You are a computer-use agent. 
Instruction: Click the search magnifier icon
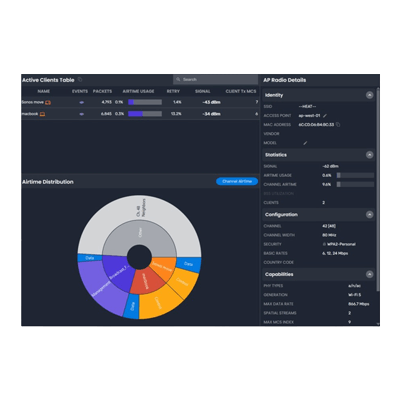point(178,79)
